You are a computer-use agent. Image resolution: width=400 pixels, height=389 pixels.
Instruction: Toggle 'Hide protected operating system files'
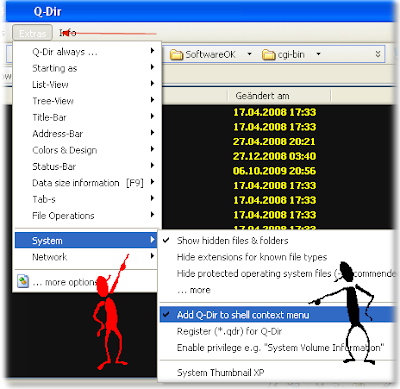277,273
